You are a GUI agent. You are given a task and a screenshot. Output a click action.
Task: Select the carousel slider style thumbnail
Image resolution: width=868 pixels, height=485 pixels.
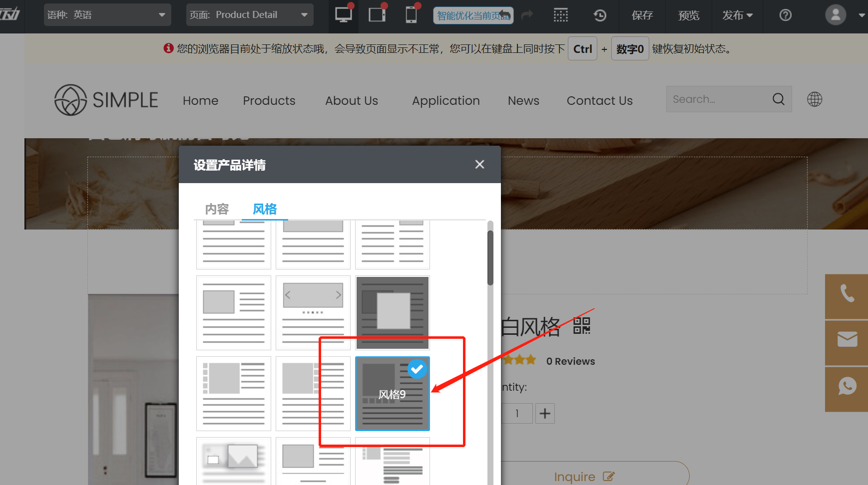click(x=313, y=313)
